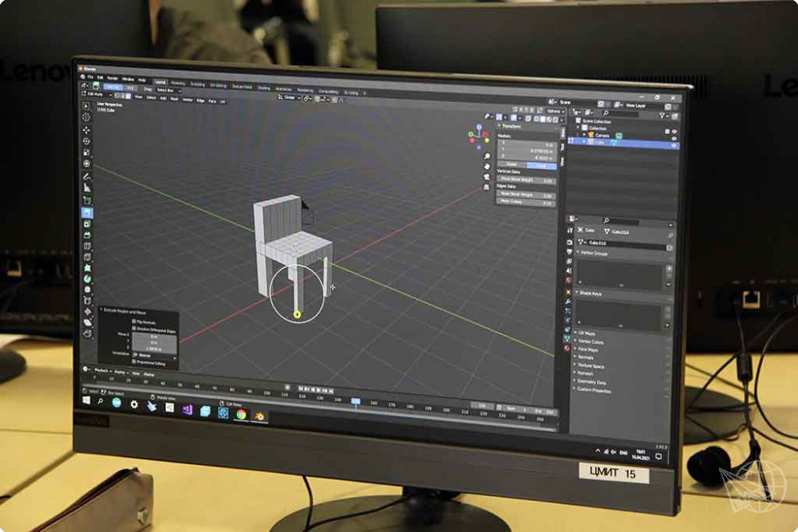Open the Mesh menu in viewport header
This screenshot has width=798, height=532.
pyautogui.click(x=174, y=99)
